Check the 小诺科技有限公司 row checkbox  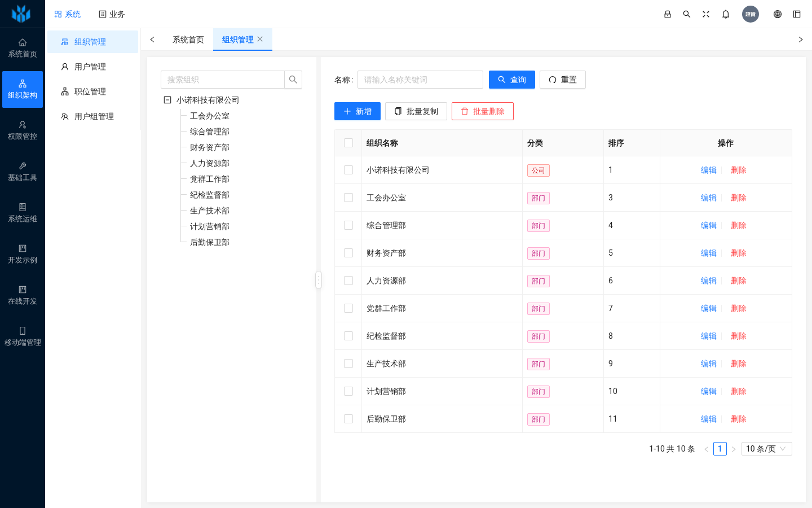click(348, 170)
